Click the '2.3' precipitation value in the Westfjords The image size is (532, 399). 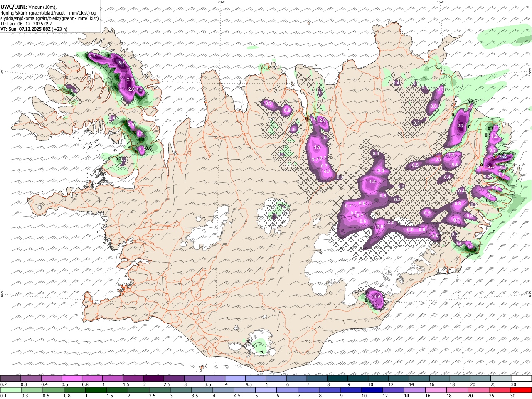pyautogui.click(x=129, y=79)
